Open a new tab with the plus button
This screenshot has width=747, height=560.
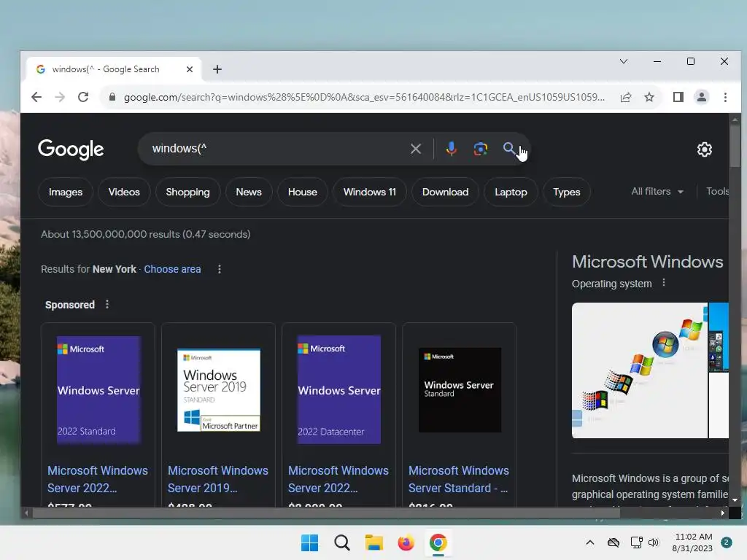pyautogui.click(x=217, y=69)
